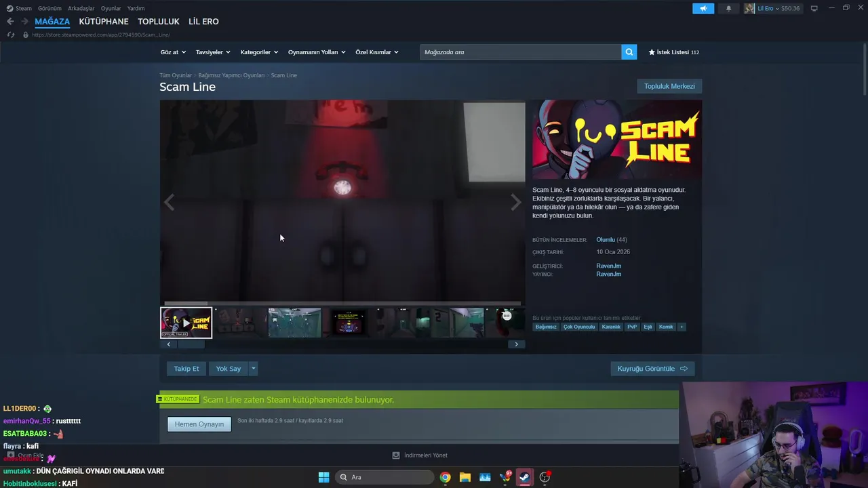Click the Lil Ero profile avatar
868x488 pixels.
pyautogui.click(x=749, y=8)
